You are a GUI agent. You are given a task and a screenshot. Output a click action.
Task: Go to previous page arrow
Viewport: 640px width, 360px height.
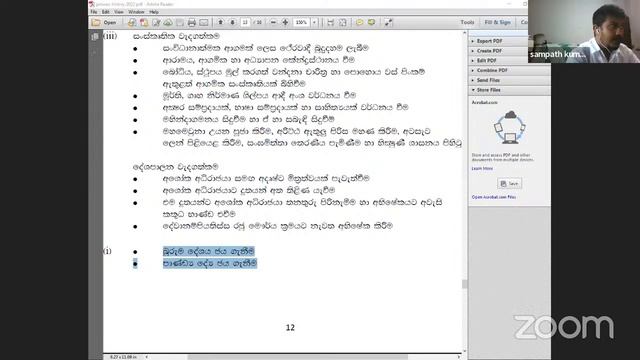tap(220, 22)
